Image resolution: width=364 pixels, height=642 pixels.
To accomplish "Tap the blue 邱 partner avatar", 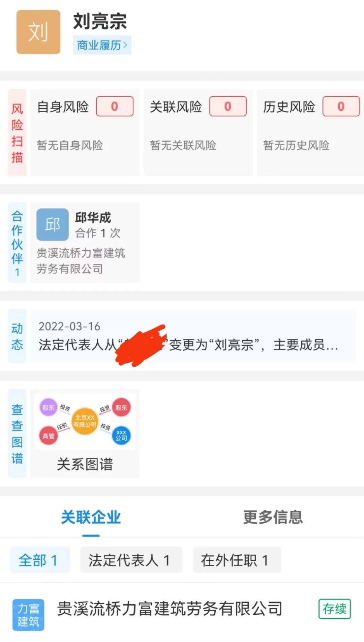I will [53, 225].
